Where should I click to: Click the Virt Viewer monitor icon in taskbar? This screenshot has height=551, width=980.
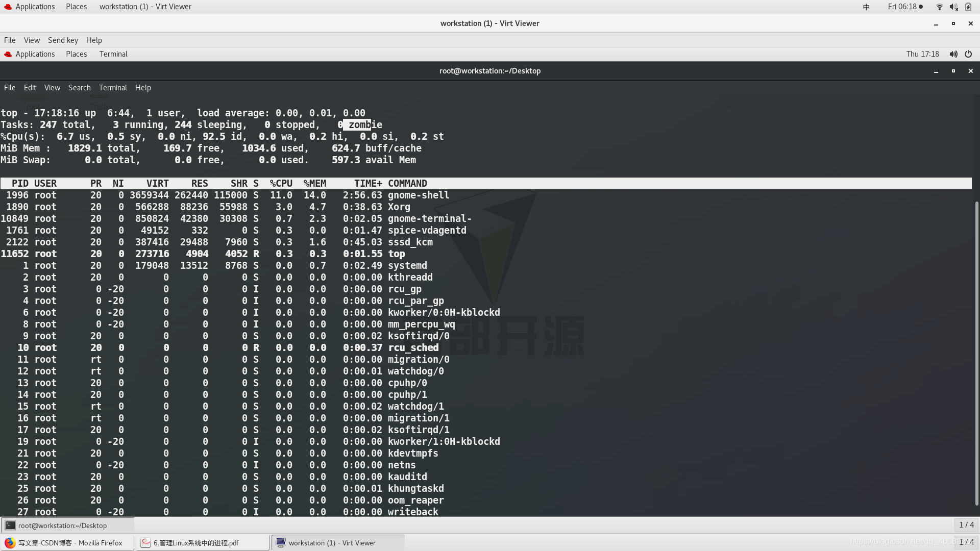pyautogui.click(x=281, y=543)
